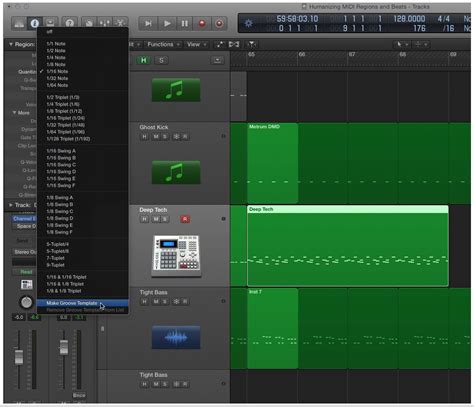Adjust the left channel strip pan knob

tap(27, 302)
